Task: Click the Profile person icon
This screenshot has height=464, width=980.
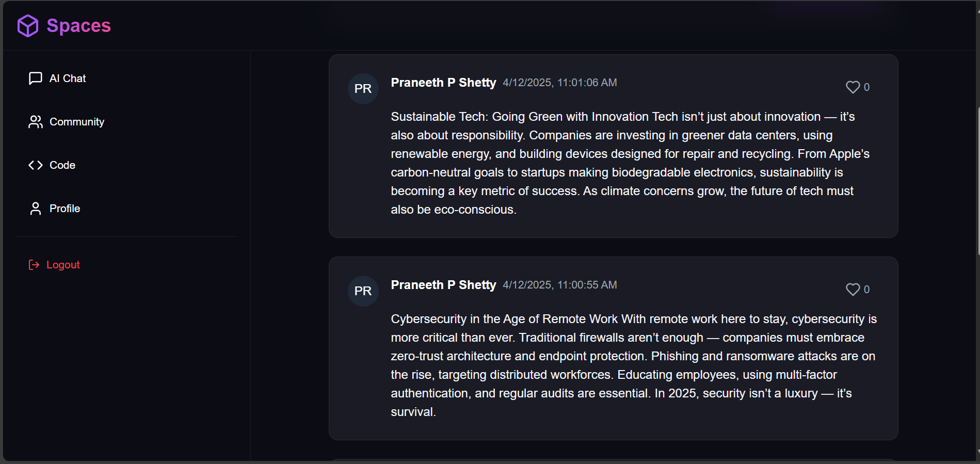Action: pyautogui.click(x=36, y=209)
